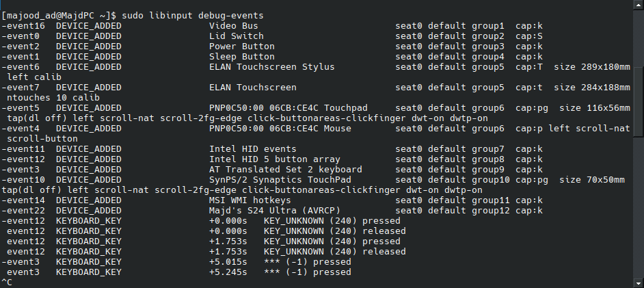
Task: Click the '^C' interrupt text on the last line
Action: 7,283
